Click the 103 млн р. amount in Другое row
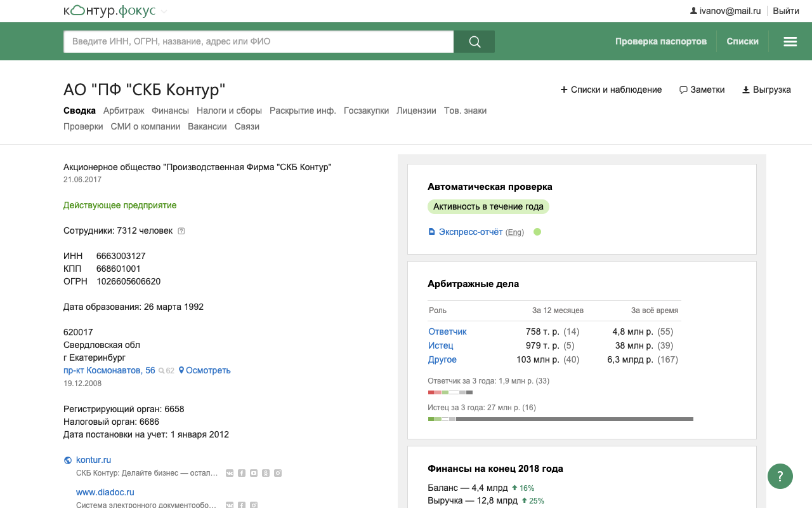Viewport: 812px width, 508px height. (x=538, y=359)
